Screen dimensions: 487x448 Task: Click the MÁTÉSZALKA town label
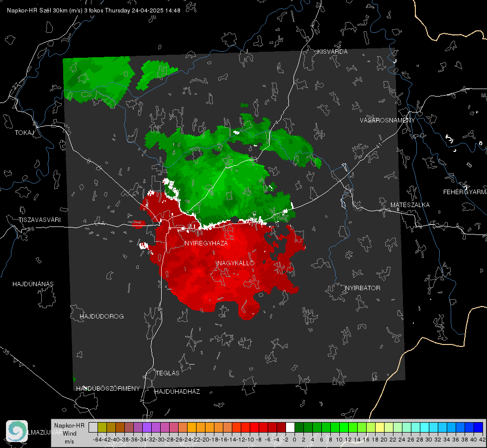tap(410, 205)
